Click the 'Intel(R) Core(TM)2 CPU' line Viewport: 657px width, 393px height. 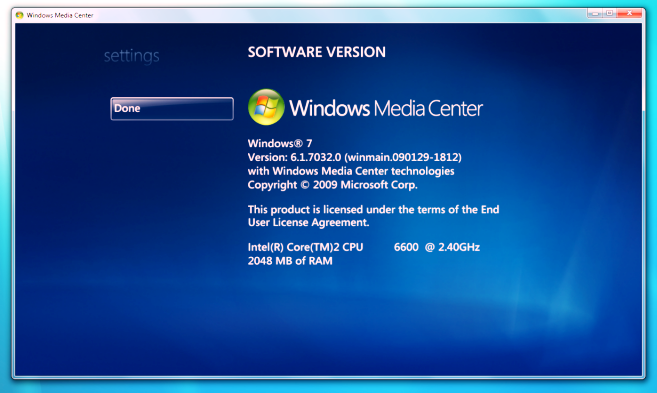(x=364, y=247)
